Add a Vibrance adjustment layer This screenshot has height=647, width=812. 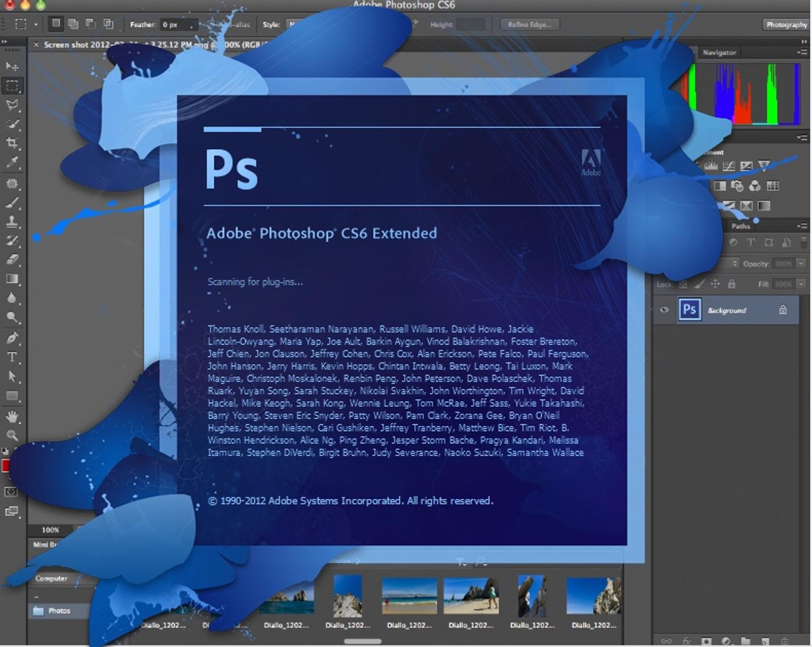click(764, 166)
